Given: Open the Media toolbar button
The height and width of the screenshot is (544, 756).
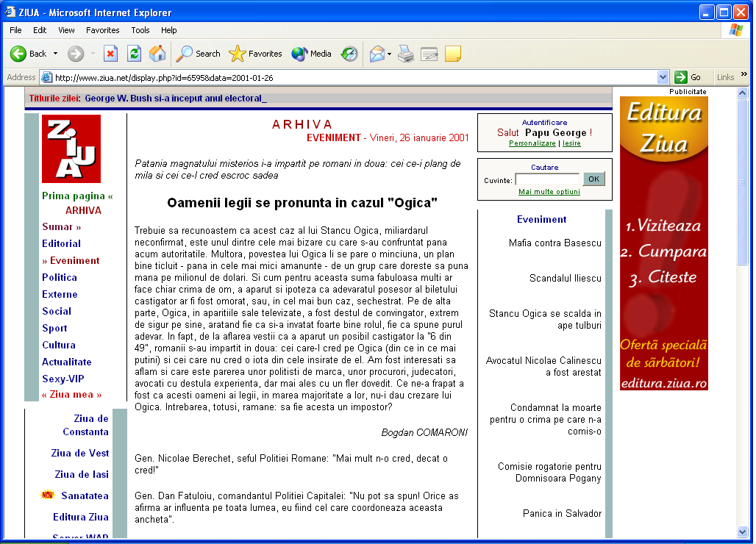Looking at the screenshot, I should pos(312,54).
